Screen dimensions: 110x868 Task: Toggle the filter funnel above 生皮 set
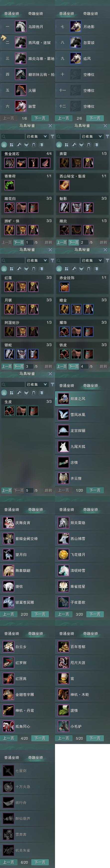(x=53, y=384)
